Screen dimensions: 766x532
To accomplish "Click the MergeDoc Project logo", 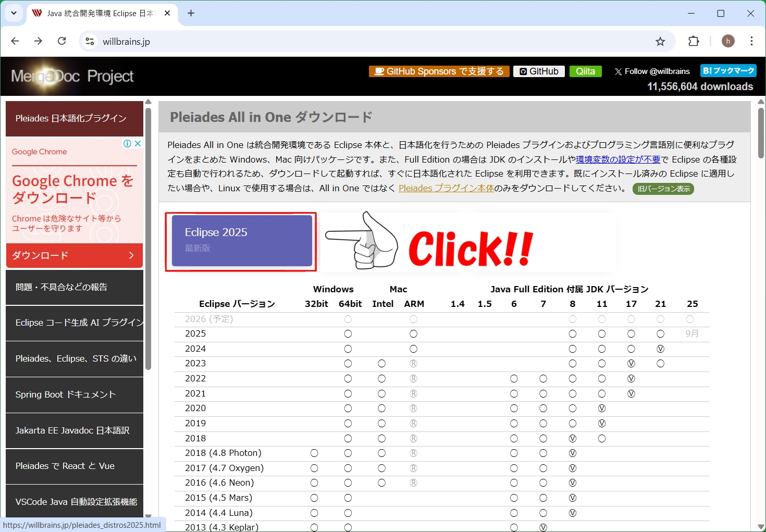I will pos(72,77).
